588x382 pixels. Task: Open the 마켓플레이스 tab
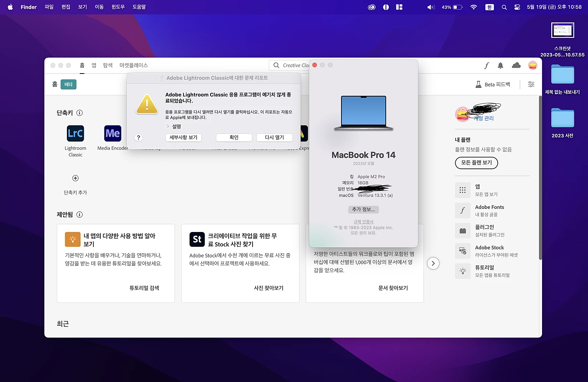(x=133, y=65)
